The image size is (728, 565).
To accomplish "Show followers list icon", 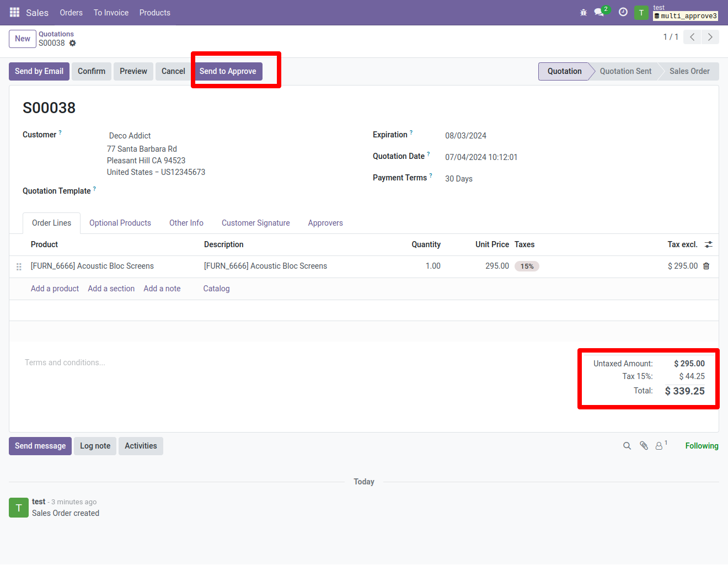I will coord(661,445).
